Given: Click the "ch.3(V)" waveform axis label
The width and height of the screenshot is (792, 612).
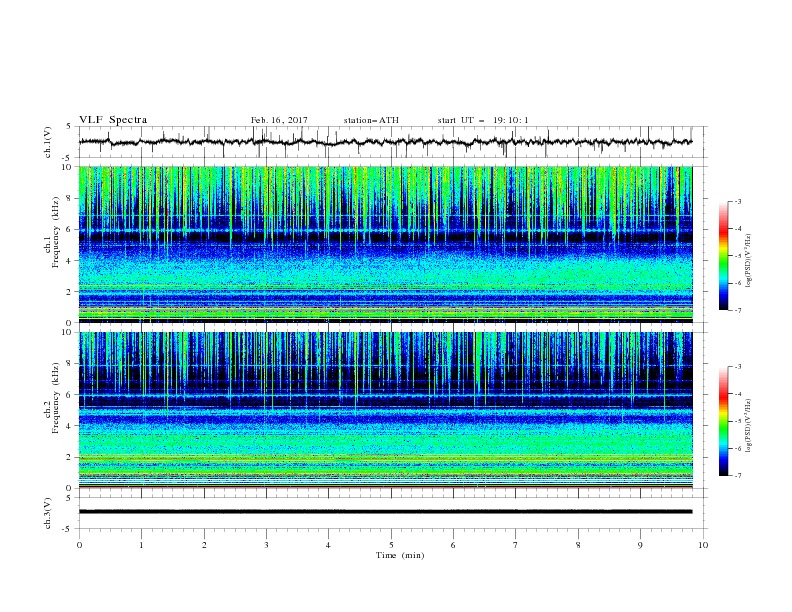Looking at the screenshot, I should pyautogui.click(x=48, y=513).
